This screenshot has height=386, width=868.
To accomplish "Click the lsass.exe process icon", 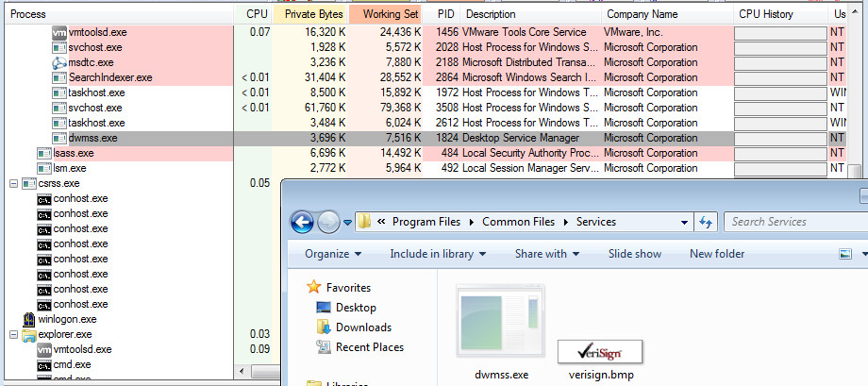I will (43, 153).
